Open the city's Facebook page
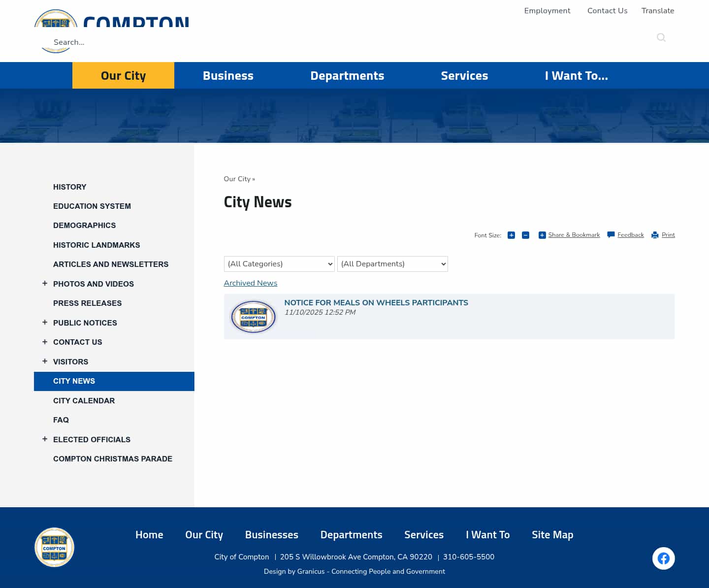 pos(663,558)
